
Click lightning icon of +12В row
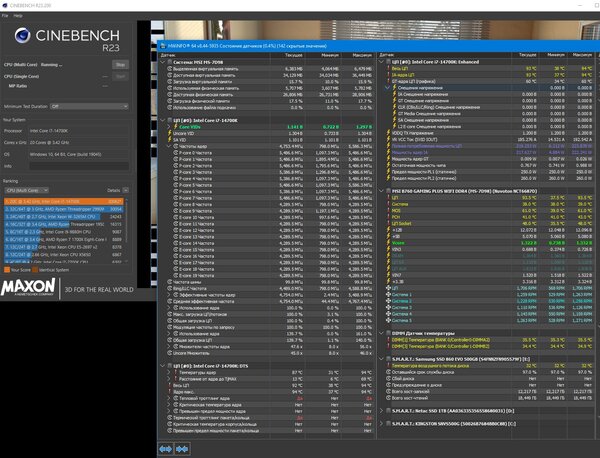388,230
